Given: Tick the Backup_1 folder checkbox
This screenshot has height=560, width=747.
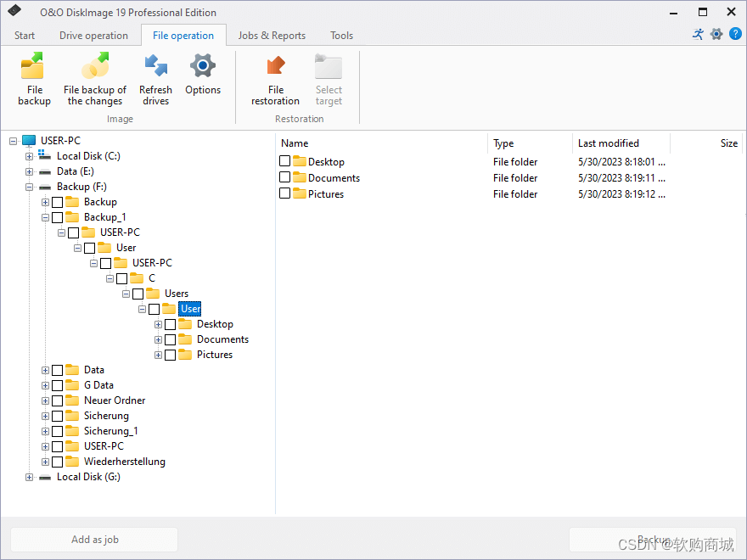Looking at the screenshot, I should [x=57, y=217].
